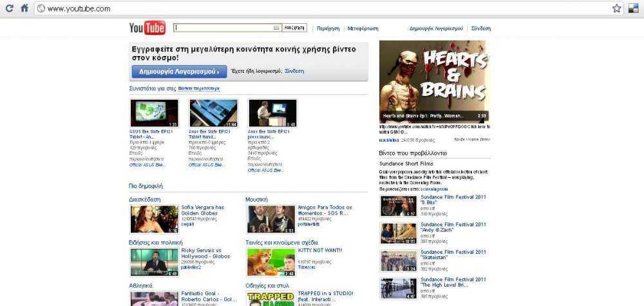Open Tobuscus uploader link under KITTY video
The image size is (644, 306).
(x=307, y=267)
